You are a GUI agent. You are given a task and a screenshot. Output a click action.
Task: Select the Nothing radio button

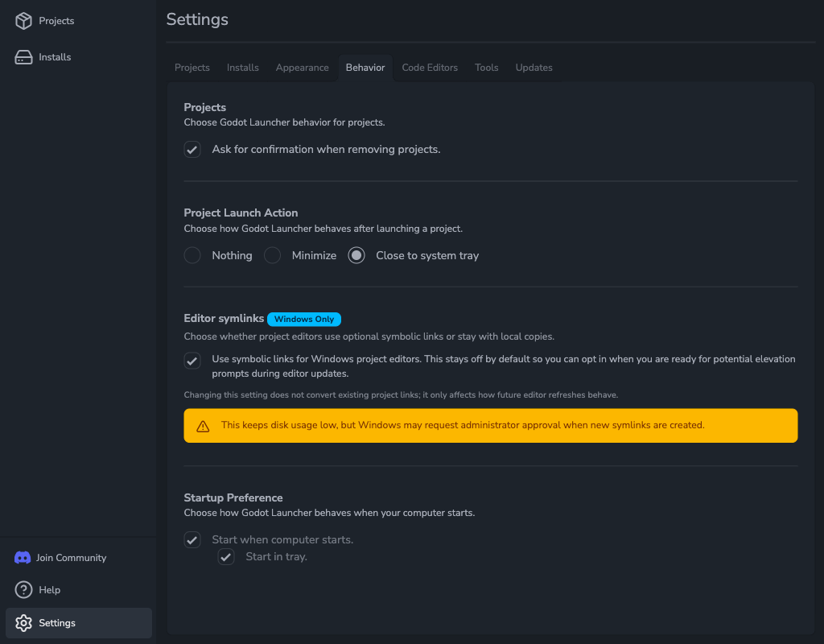192,255
